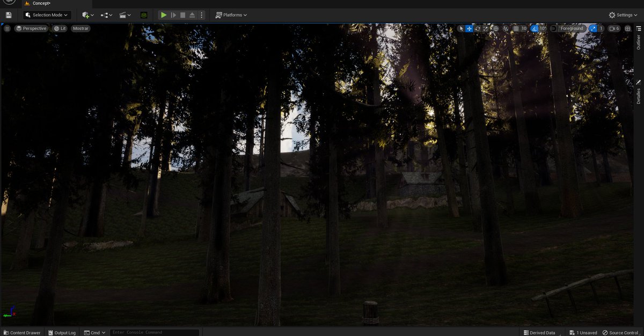The width and height of the screenshot is (644, 336).
Task: Start Play in Editor with the green Play button
Action: pyautogui.click(x=164, y=15)
